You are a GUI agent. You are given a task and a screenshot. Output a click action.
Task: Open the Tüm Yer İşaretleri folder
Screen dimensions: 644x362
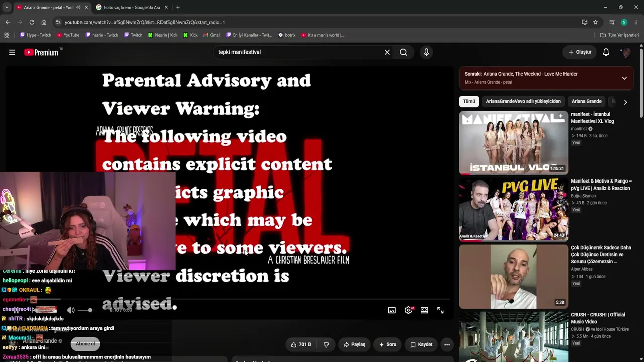coord(619,35)
